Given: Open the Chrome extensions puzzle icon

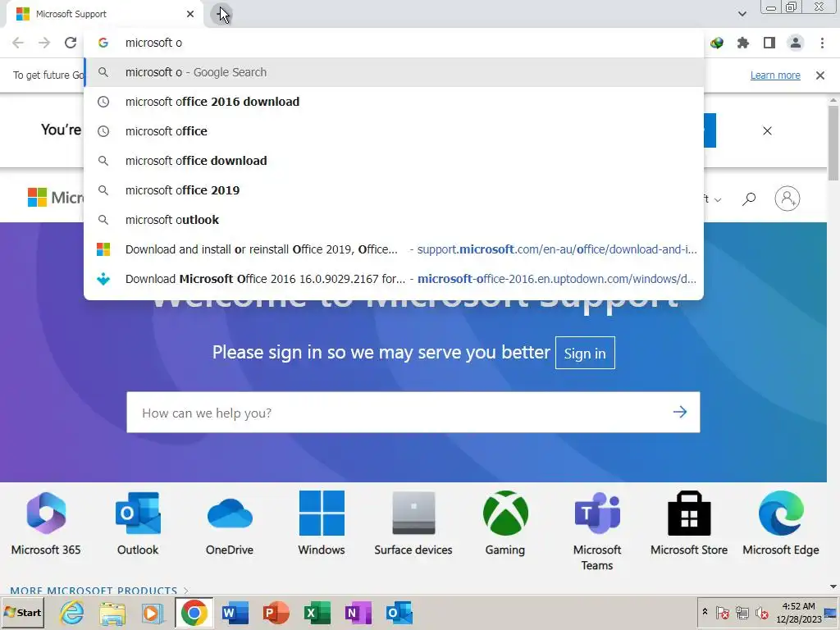Looking at the screenshot, I should (x=743, y=43).
